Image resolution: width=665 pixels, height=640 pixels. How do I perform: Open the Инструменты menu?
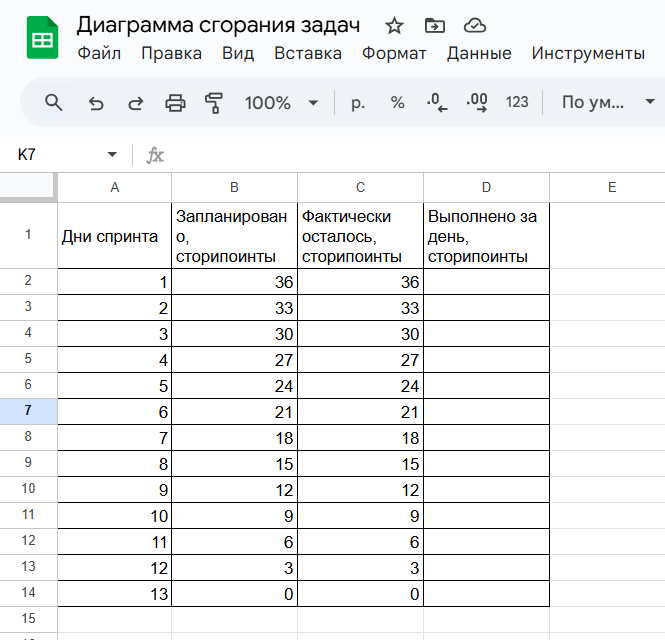click(588, 53)
